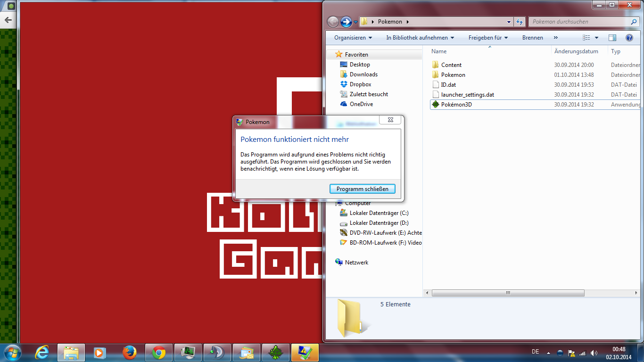Viewport: 644px width, 362px height.
Task: Open Firefox from the taskbar
Action: pos(129,352)
